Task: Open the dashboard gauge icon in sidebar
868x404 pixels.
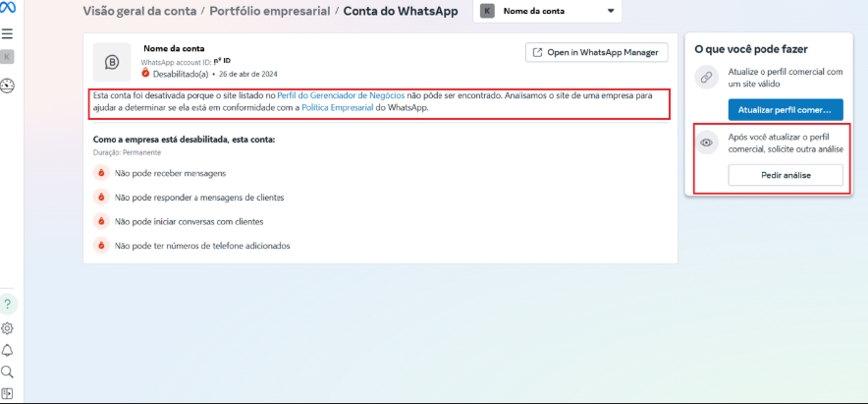Action: tap(7, 86)
